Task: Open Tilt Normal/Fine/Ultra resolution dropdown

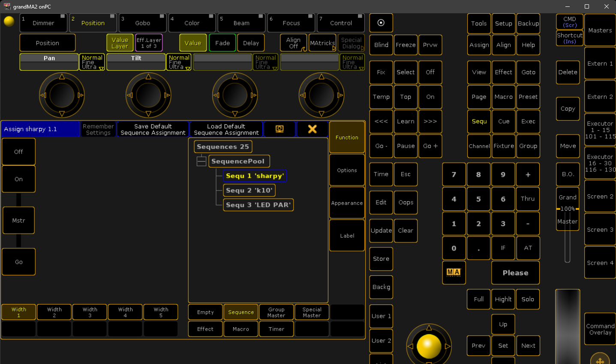Action: (179, 62)
